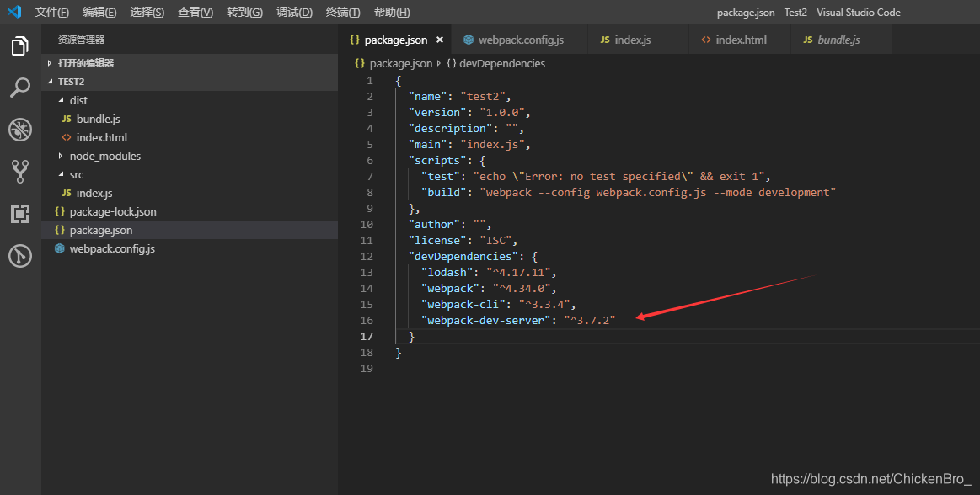Open the 转到(G) menu

tap(244, 12)
